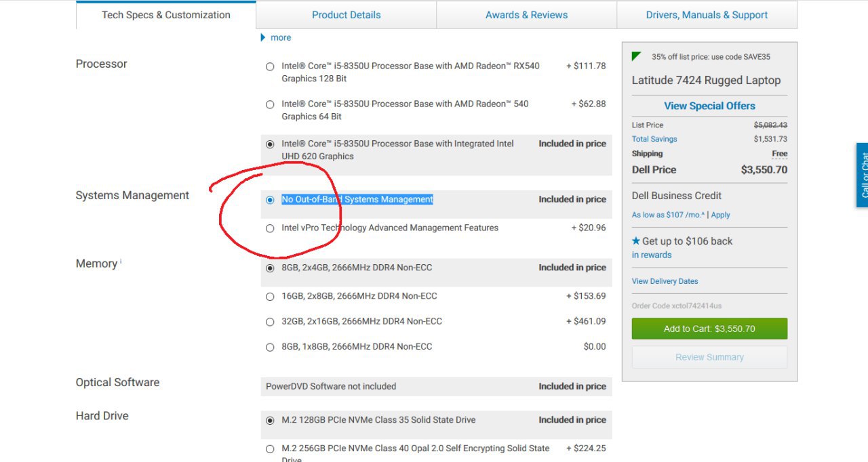This screenshot has width=868, height=462.
Task: Open the Call or Chat side tab
Action: tap(862, 175)
